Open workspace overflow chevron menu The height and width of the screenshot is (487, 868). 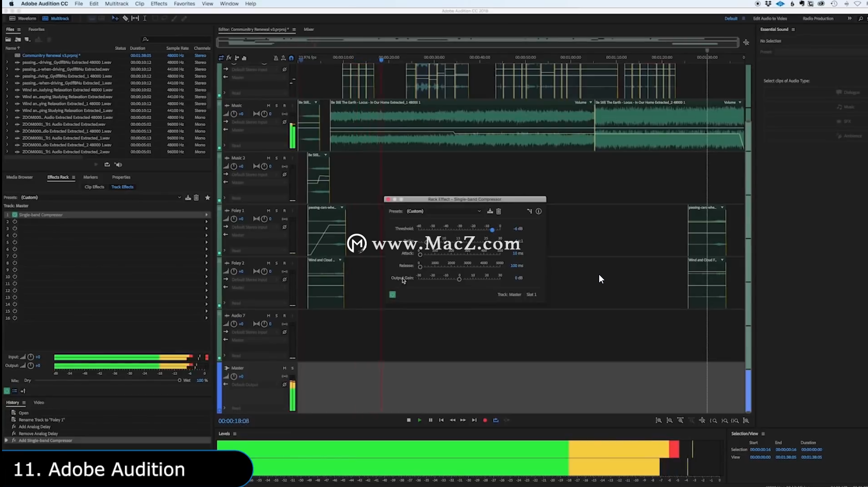pyautogui.click(x=849, y=18)
